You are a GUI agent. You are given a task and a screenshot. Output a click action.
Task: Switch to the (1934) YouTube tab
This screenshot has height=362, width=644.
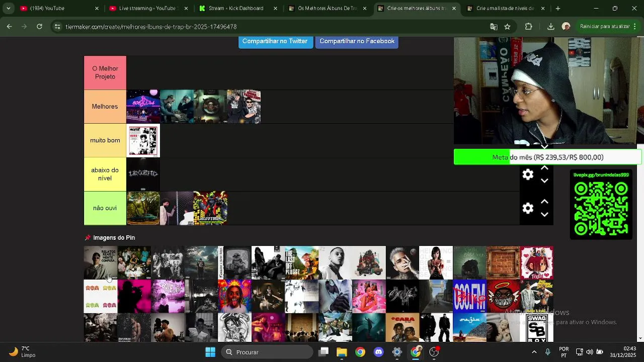point(59,8)
